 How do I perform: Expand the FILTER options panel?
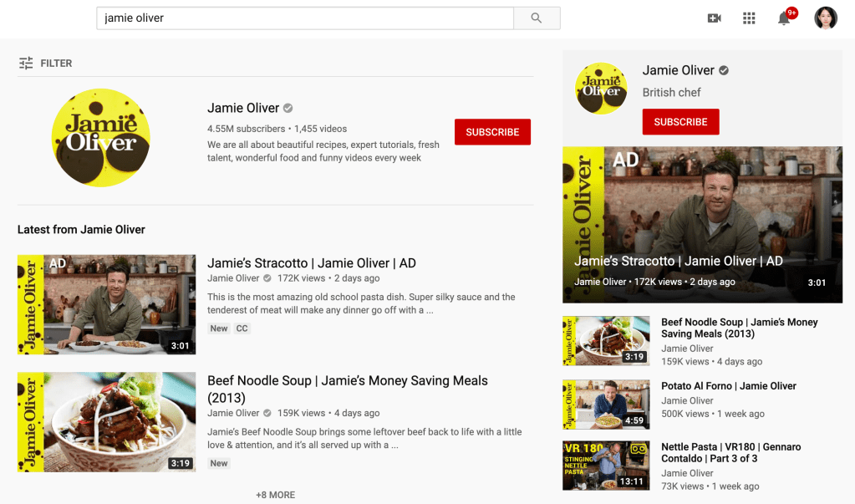click(x=56, y=64)
